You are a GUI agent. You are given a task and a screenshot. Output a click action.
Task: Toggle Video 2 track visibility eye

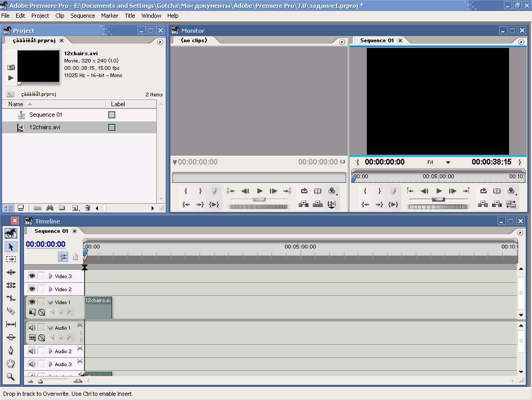coord(32,289)
